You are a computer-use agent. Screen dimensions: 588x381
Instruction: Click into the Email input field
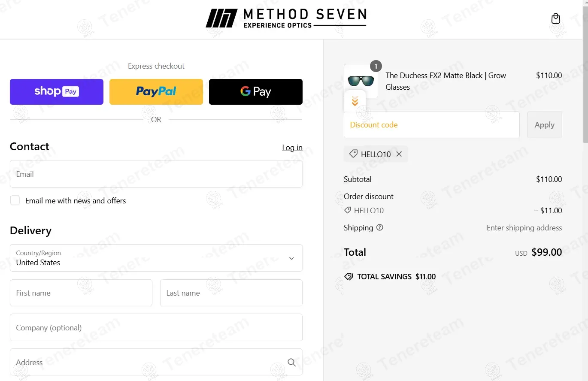(156, 174)
